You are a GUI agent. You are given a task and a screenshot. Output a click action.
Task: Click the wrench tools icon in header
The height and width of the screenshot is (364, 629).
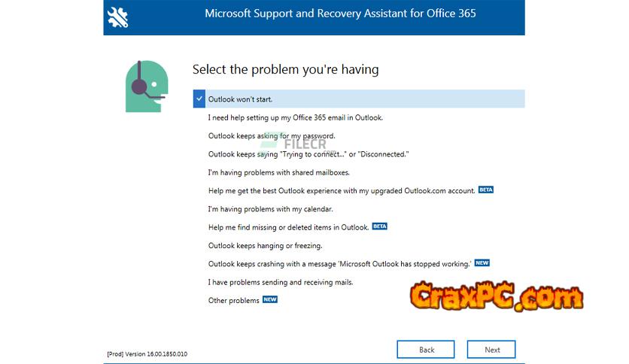[x=118, y=17]
